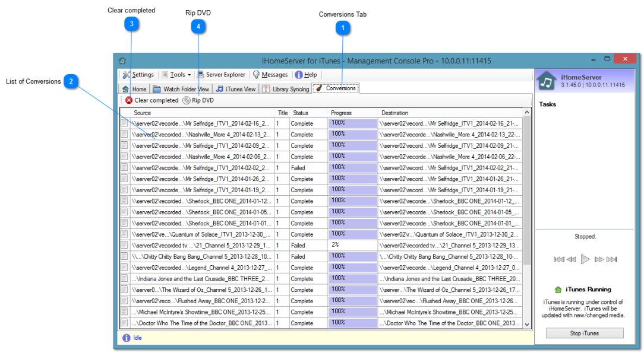Screen dimensions: 644x353
Task: Click row icon for Indiana Jones Last Crusade
Action: click(124, 278)
